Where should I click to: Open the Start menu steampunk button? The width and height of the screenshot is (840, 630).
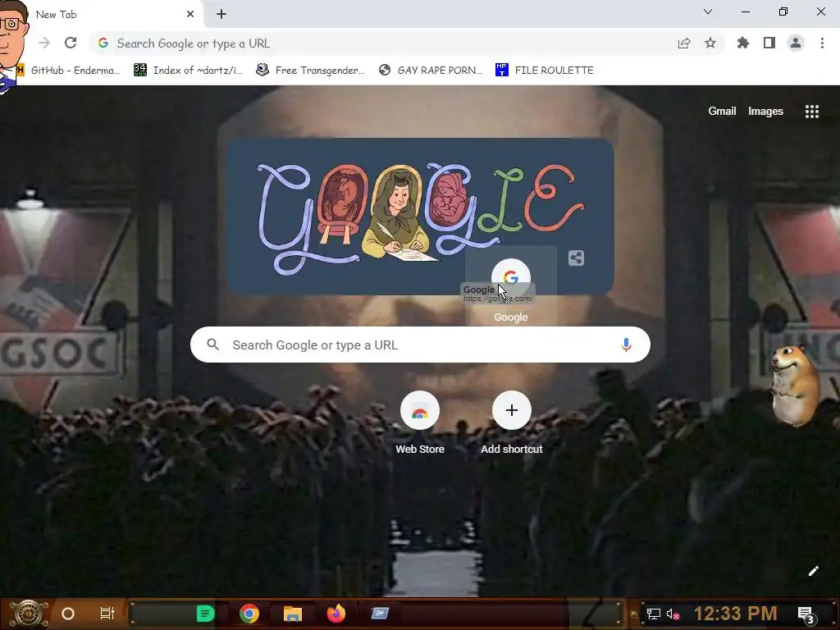29,614
